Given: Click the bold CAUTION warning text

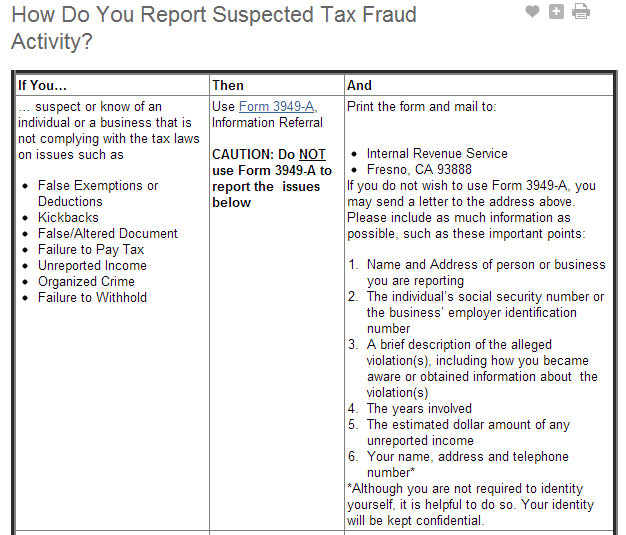Looking at the screenshot, I should coord(272,178).
